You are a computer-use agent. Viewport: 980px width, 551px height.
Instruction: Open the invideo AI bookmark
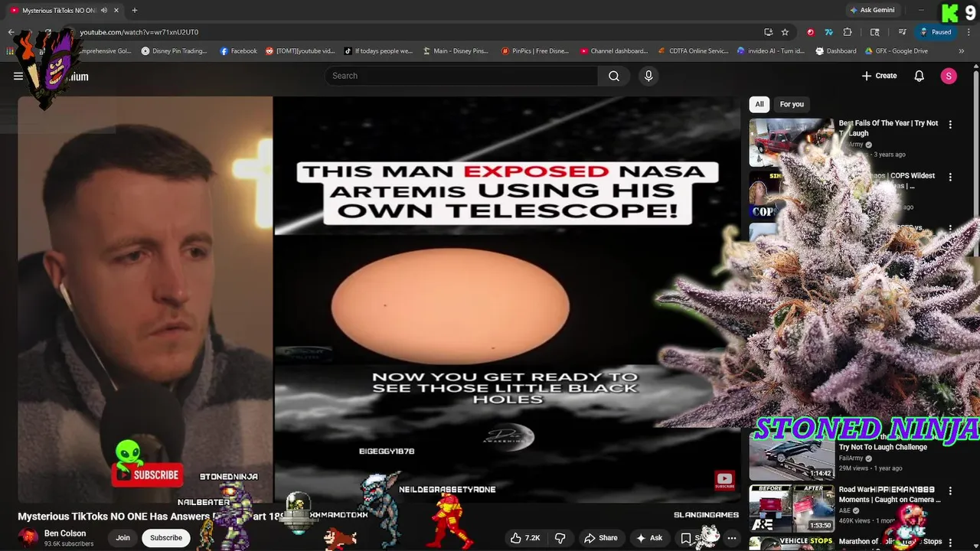point(771,51)
